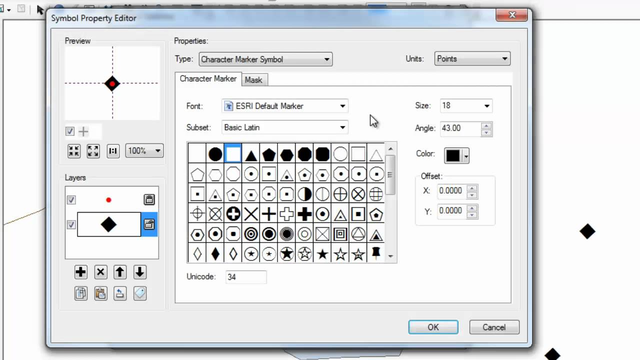
Task: Open the Units dropdown
Action: (x=472, y=59)
